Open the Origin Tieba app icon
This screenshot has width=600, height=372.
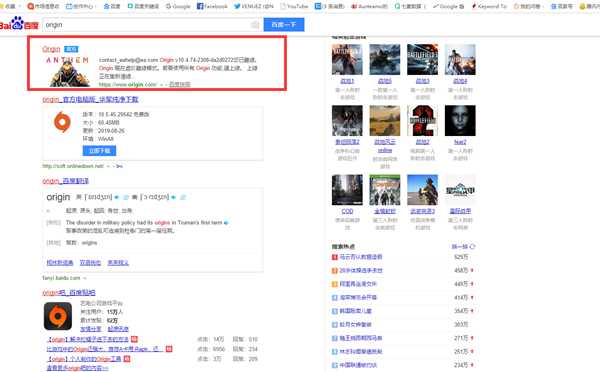tap(58, 316)
